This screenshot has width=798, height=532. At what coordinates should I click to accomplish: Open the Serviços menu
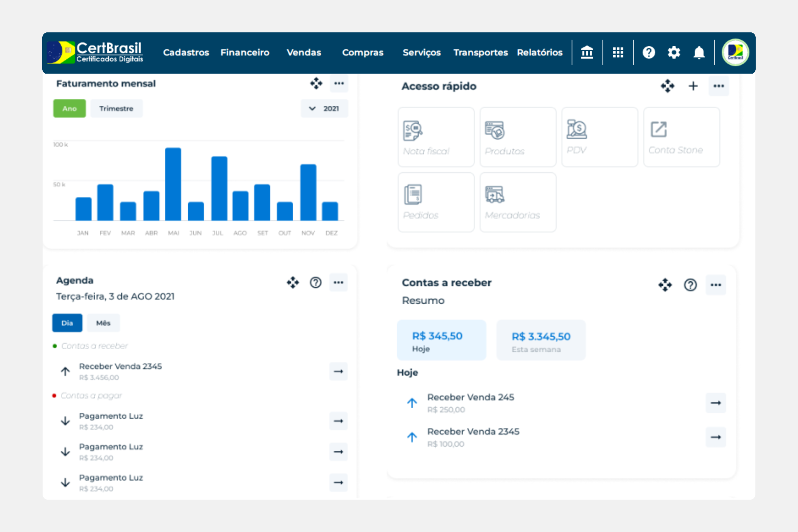click(x=422, y=53)
